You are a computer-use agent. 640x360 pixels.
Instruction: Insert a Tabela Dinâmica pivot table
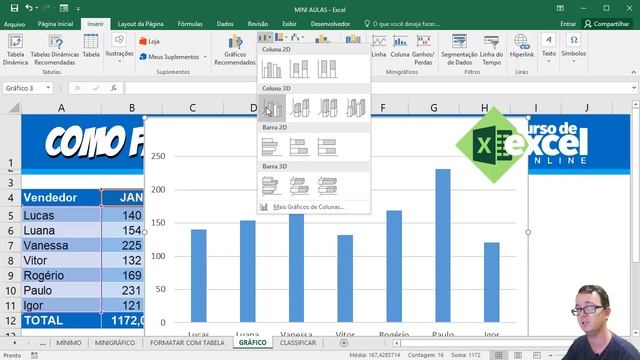15,50
